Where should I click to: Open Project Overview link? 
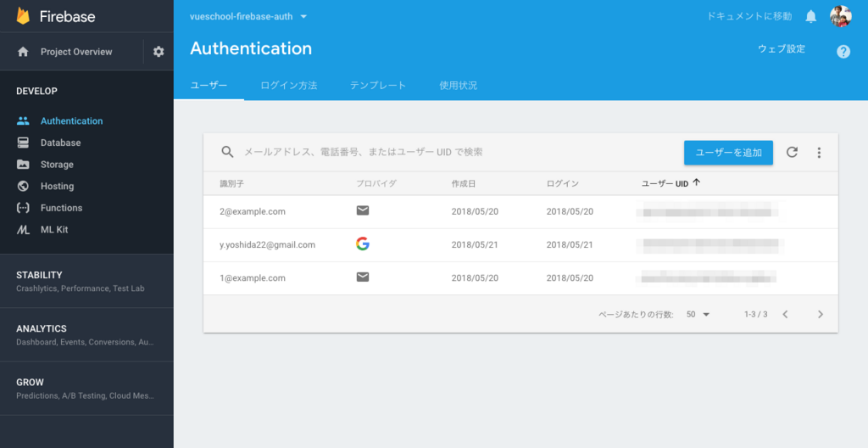[x=75, y=52]
